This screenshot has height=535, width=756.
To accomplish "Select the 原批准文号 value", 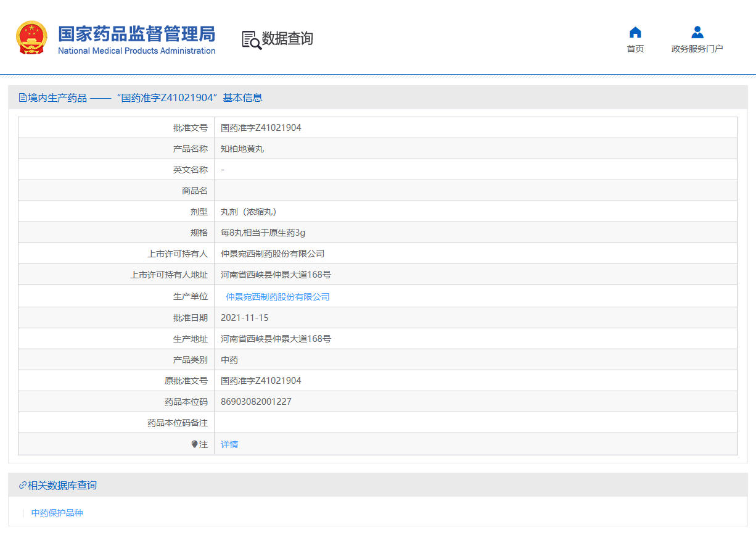I will [261, 381].
